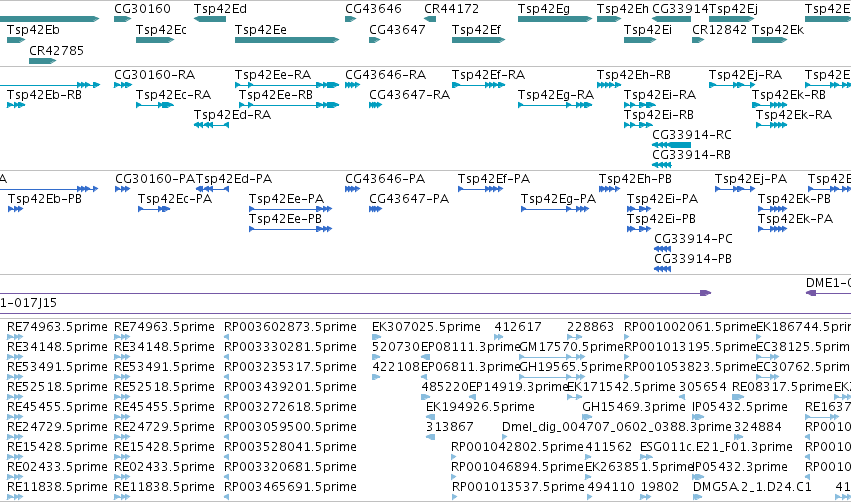Image resolution: width=851 pixels, height=502 pixels.
Task: Select EST EK307025.5prime
Action: [426, 327]
